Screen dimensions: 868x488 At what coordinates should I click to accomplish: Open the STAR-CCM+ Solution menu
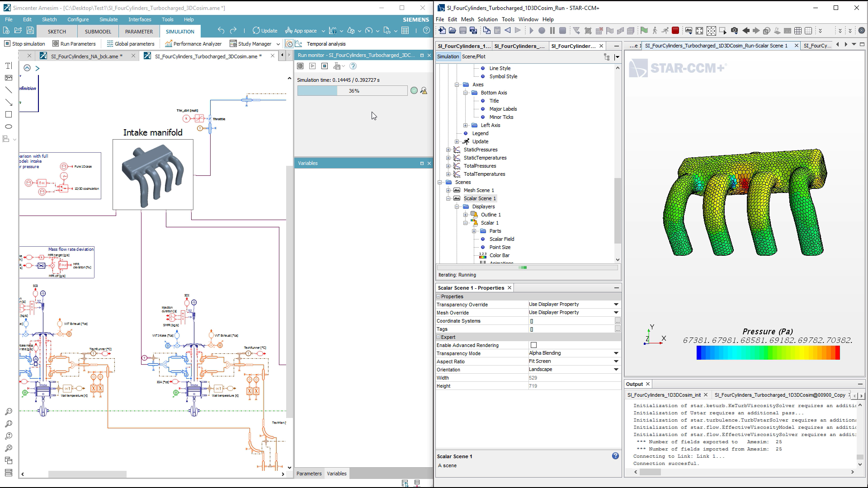tap(487, 19)
